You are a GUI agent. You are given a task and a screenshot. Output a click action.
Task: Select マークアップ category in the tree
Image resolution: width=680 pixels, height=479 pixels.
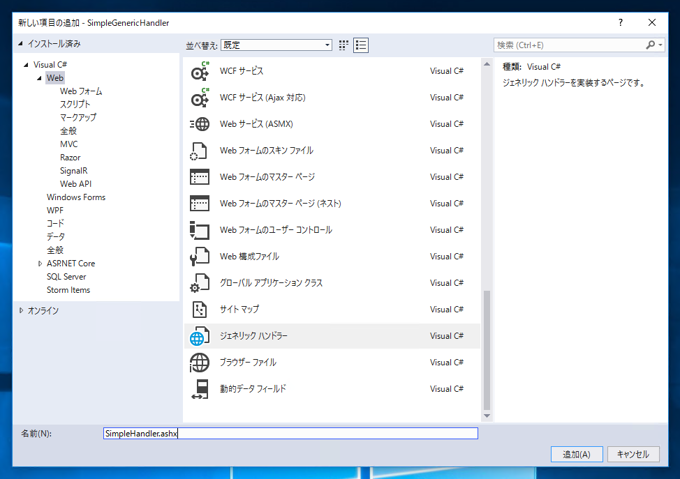78,117
